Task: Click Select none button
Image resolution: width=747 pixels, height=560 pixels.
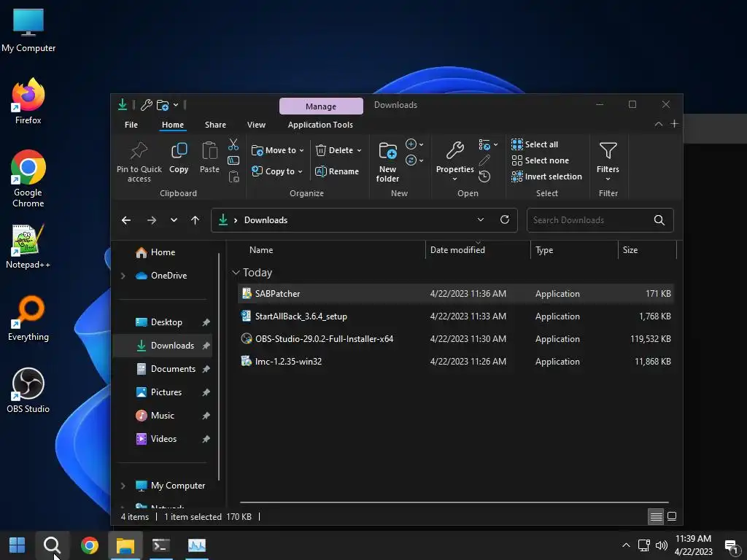Action: [x=541, y=160]
